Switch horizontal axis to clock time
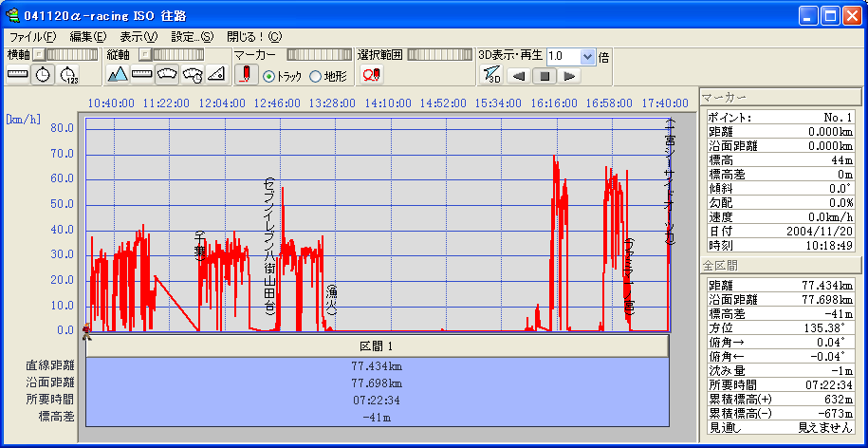This screenshot has height=448, width=868. point(43,74)
